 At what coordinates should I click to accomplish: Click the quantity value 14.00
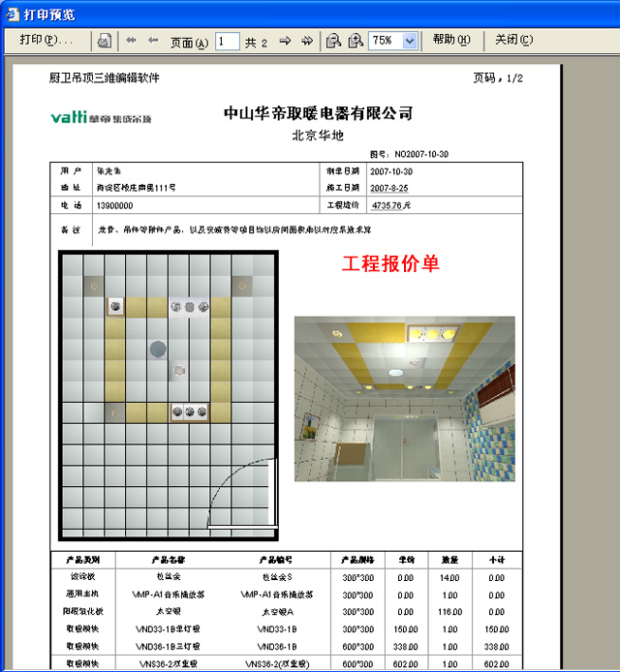(x=449, y=578)
